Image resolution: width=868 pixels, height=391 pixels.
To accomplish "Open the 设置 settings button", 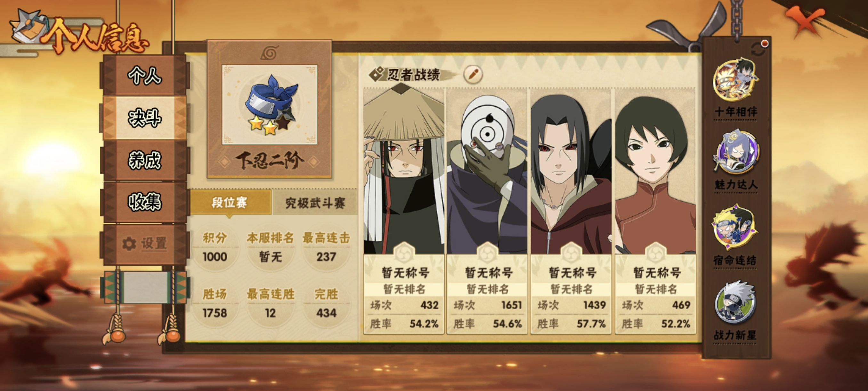I will (145, 244).
